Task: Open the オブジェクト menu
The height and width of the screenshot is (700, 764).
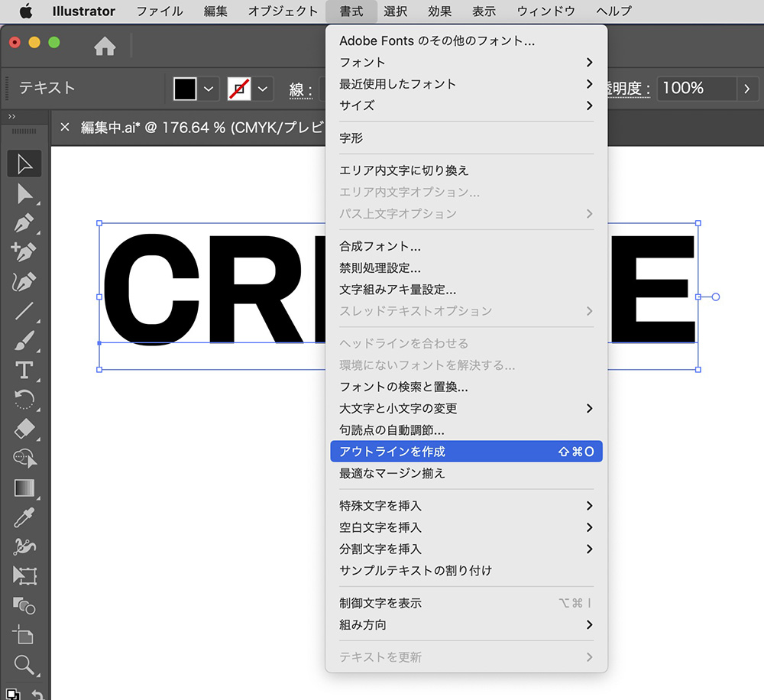Action: [283, 11]
